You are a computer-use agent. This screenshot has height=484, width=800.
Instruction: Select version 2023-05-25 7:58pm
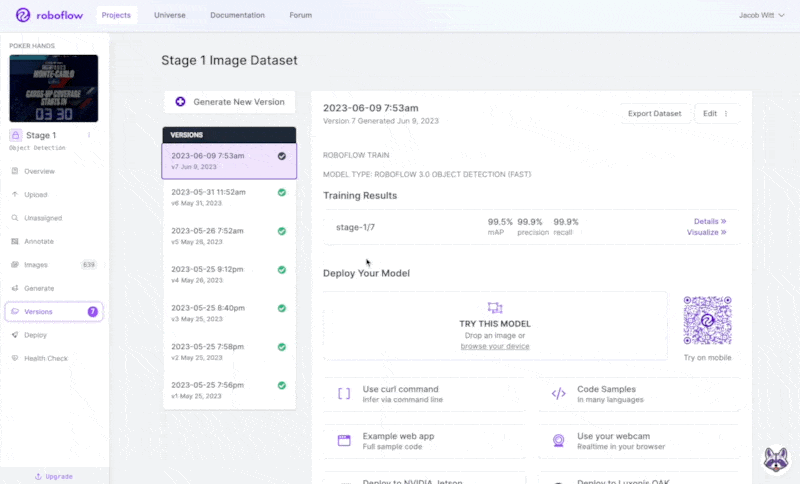pyautogui.click(x=229, y=352)
